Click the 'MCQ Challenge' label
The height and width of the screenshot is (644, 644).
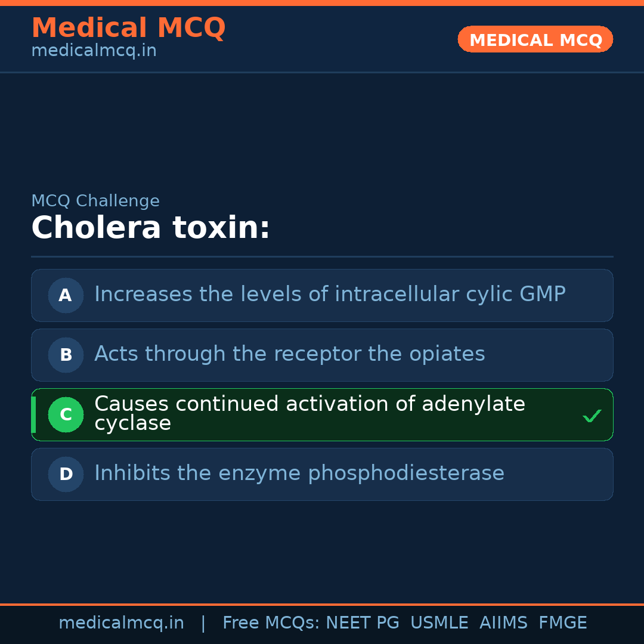pyautogui.click(x=95, y=201)
